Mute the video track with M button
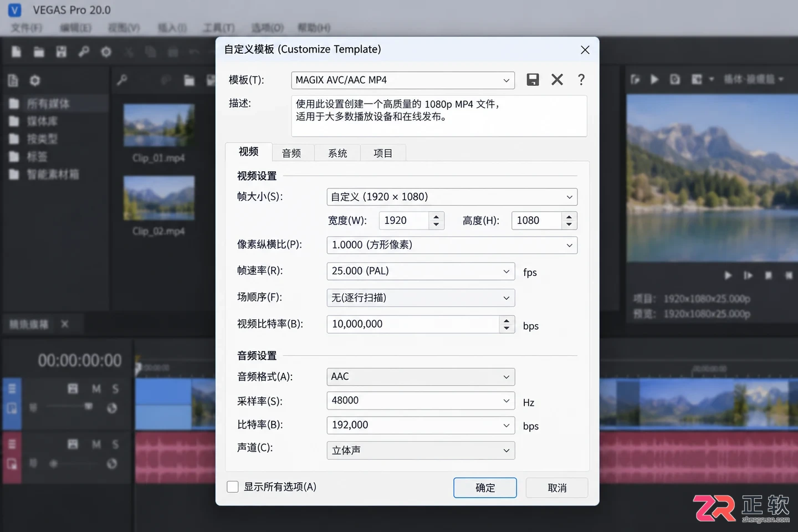 (x=96, y=388)
